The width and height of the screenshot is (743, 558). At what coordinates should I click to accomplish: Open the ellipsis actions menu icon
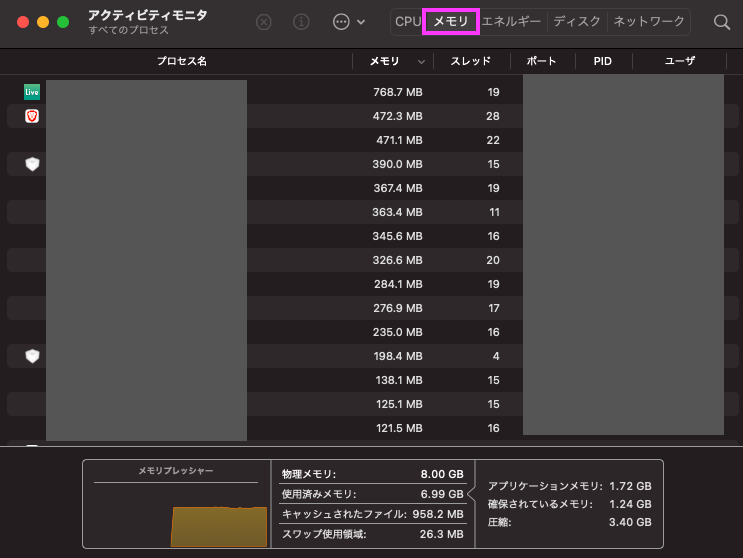click(x=341, y=22)
